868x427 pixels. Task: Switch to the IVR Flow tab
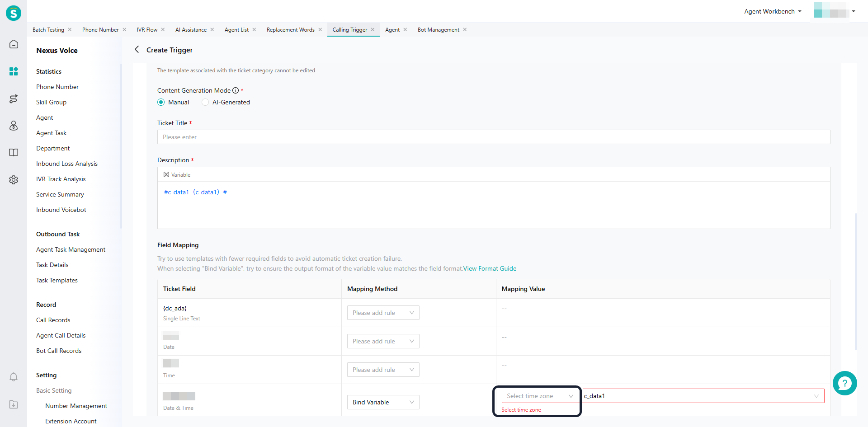(x=147, y=30)
